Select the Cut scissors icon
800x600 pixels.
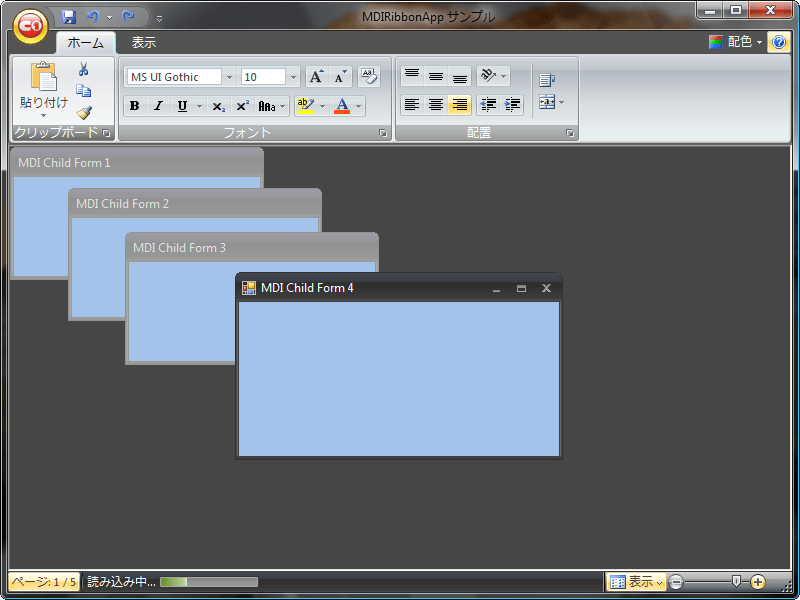coord(85,70)
